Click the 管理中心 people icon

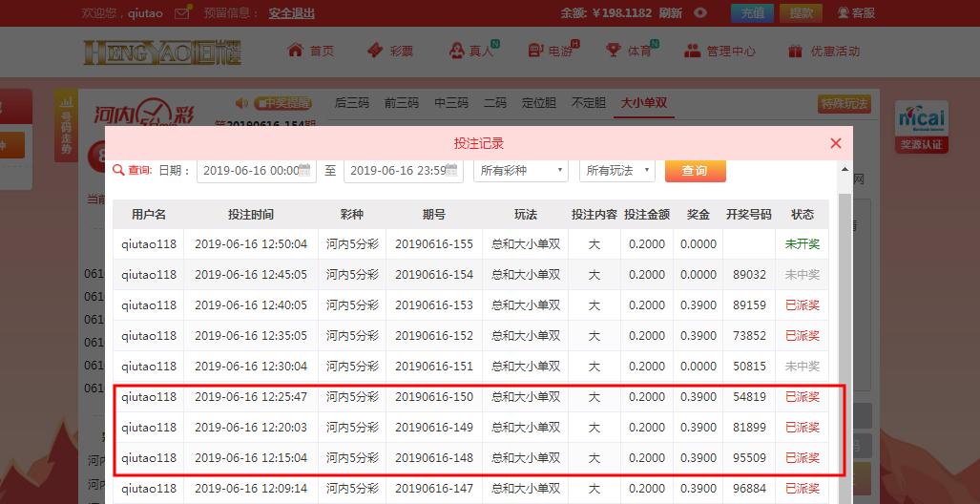tap(691, 51)
